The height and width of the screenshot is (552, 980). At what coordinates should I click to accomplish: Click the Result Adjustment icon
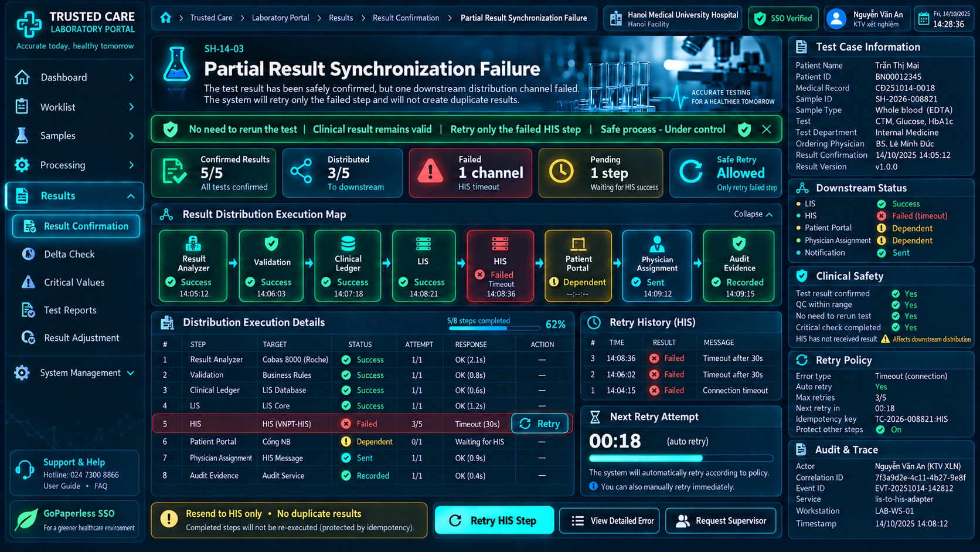[x=28, y=337]
